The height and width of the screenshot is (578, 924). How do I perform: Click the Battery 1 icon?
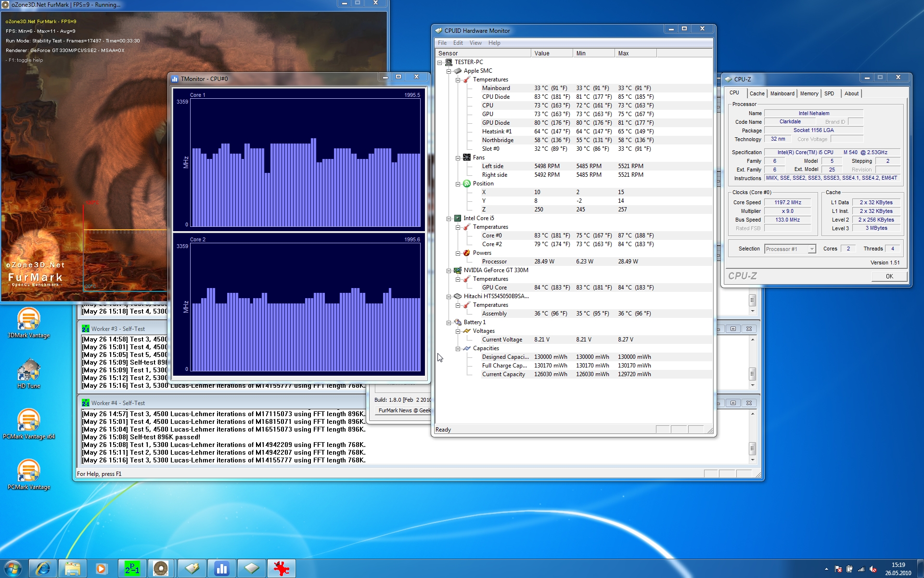click(x=458, y=322)
